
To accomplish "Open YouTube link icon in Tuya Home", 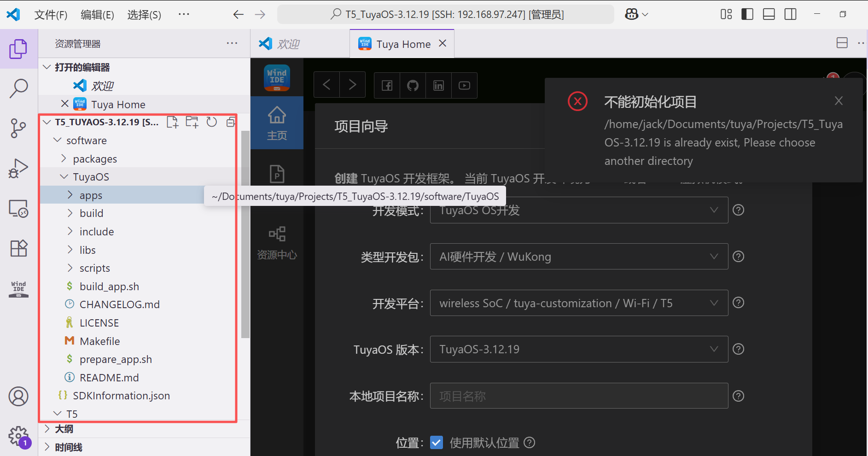I will coord(464,85).
